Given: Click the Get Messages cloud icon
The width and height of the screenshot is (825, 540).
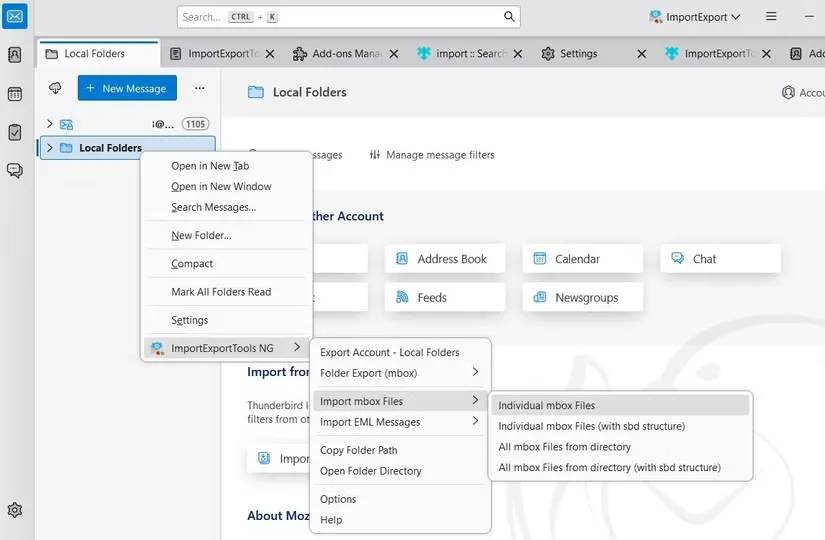Looking at the screenshot, I should pos(55,88).
